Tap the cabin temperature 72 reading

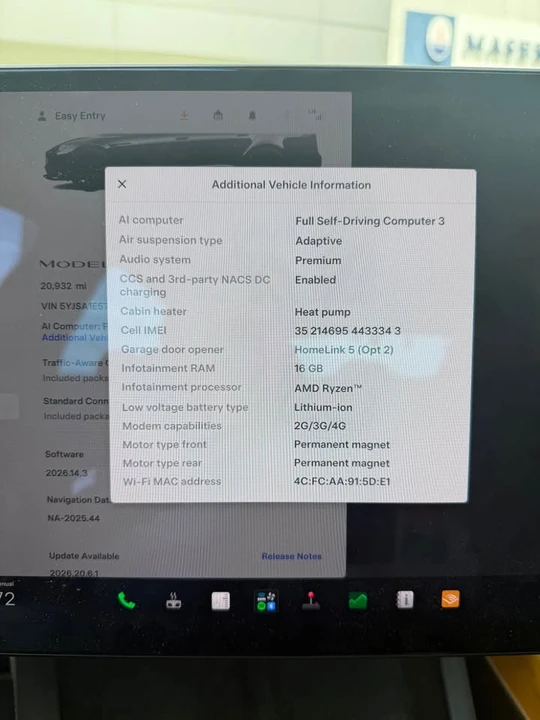pos(8,599)
